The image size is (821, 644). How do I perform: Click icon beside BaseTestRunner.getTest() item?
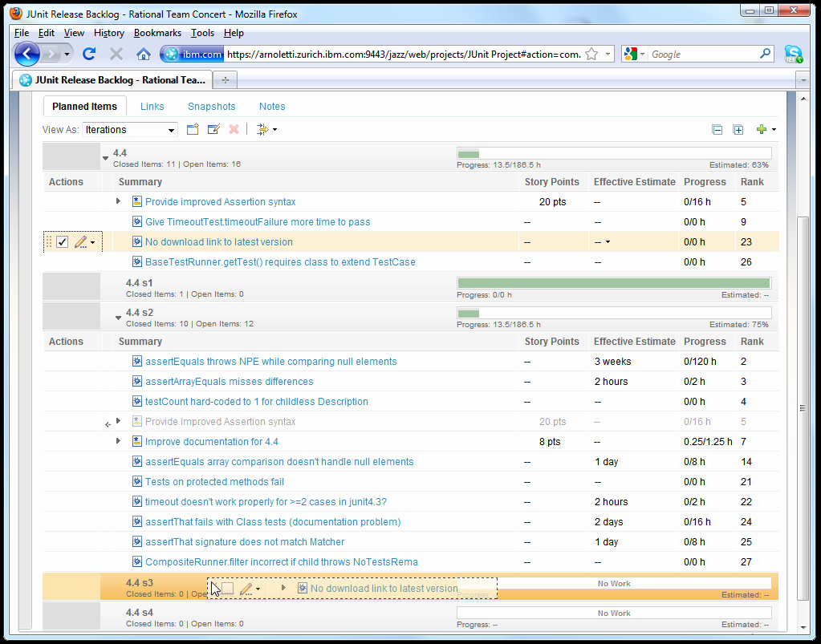[x=136, y=262]
